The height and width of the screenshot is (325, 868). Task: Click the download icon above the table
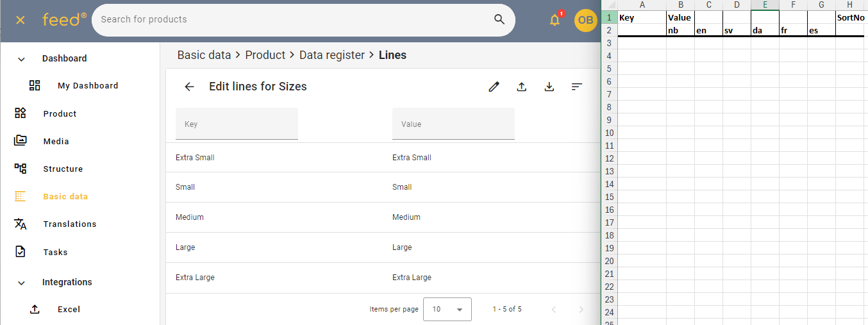[x=549, y=87]
